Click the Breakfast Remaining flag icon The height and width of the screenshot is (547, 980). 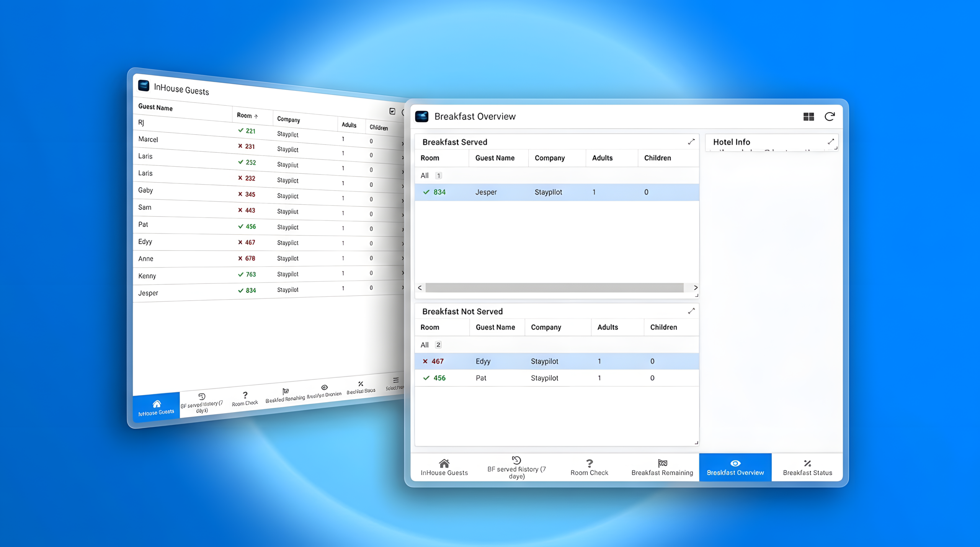pyautogui.click(x=662, y=463)
